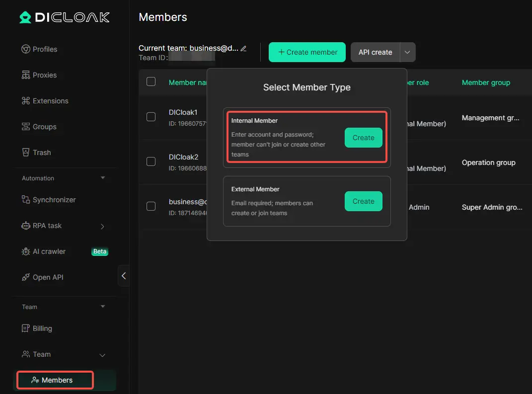The width and height of the screenshot is (532, 394).
Task: Check the DICloak2 member row checkbox
Action: tap(151, 161)
